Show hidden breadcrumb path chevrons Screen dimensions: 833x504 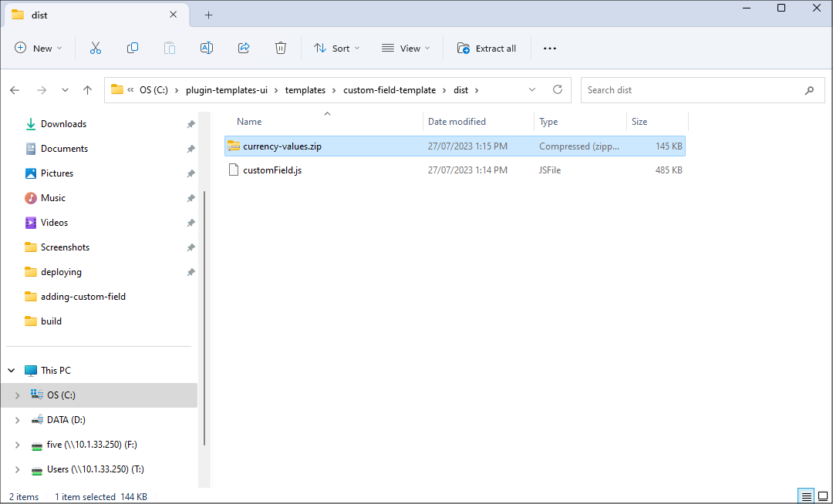pos(130,90)
